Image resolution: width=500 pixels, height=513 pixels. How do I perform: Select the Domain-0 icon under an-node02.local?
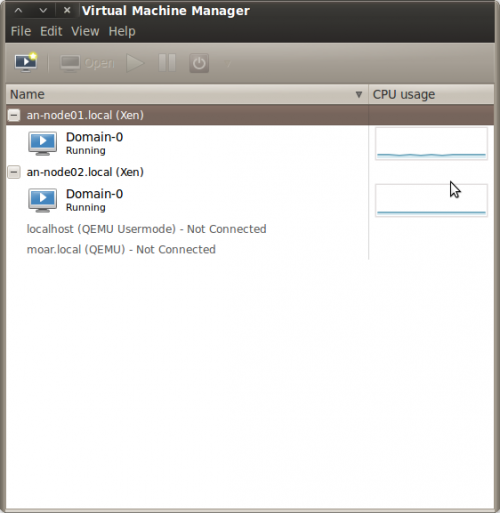pyautogui.click(x=42, y=200)
